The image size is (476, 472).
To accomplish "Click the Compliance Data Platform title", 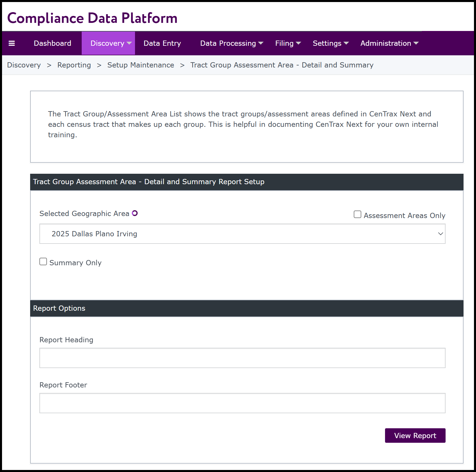I will point(92,18).
